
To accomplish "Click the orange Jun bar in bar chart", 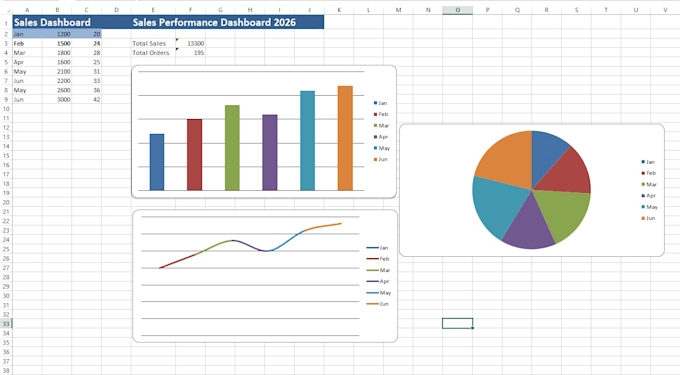I will coord(345,138).
